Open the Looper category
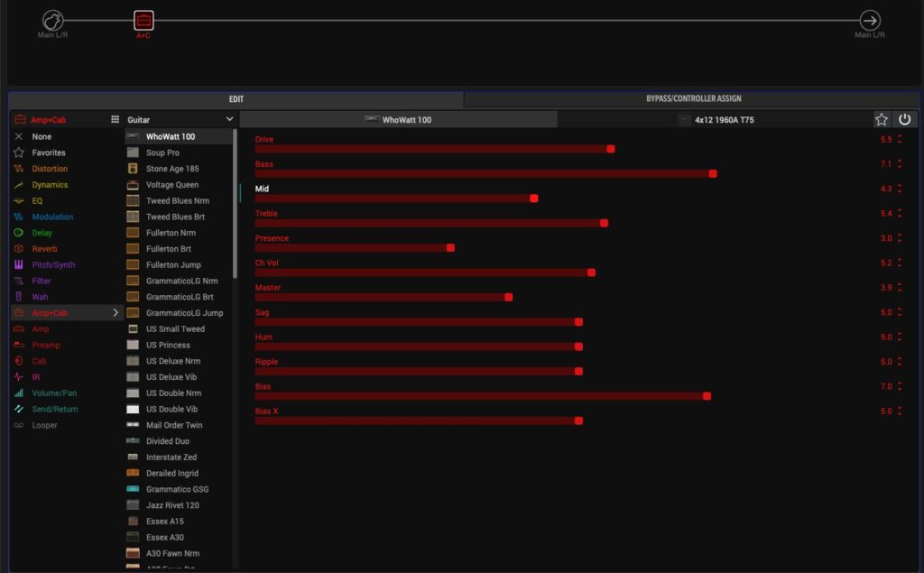This screenshot has height=573, width=924. click(x=44, y=425)
